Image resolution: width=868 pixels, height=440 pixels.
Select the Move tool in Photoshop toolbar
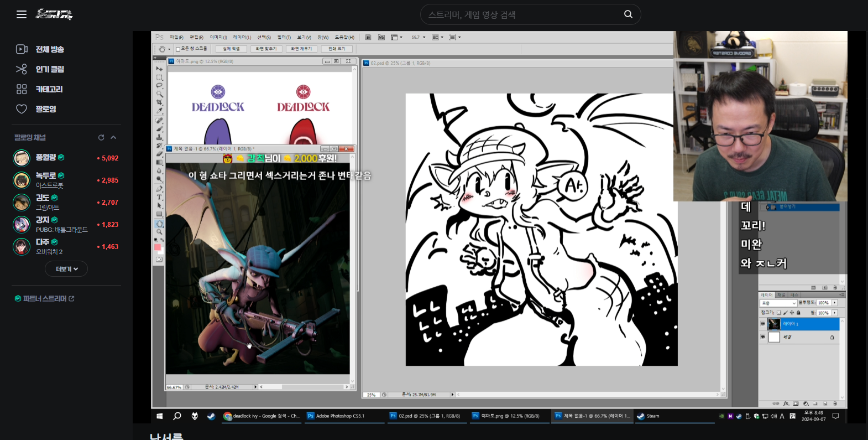click(159, 69)
